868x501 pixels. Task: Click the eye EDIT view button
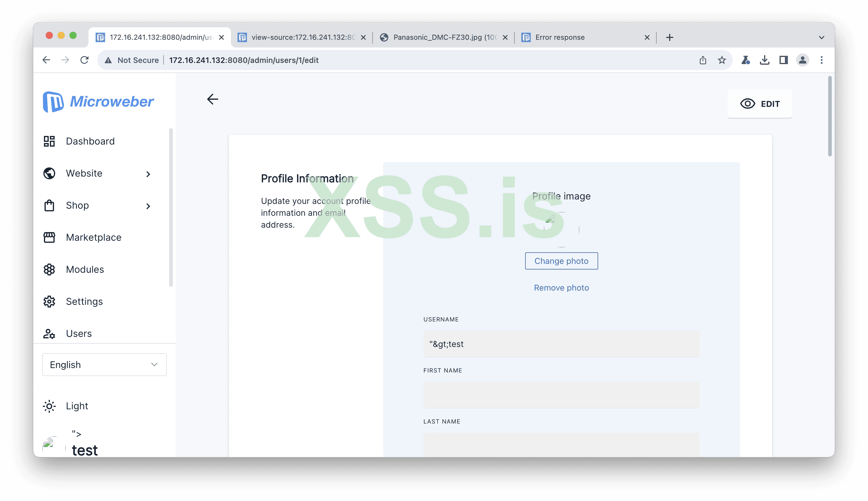pyautogui.click(x=759, y=104)
